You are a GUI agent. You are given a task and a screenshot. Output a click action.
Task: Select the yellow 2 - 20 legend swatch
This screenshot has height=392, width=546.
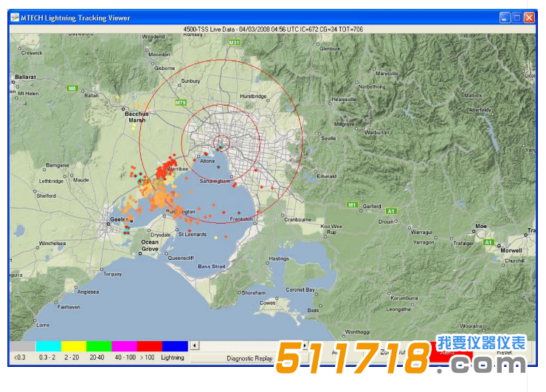(x=73, y=345)
